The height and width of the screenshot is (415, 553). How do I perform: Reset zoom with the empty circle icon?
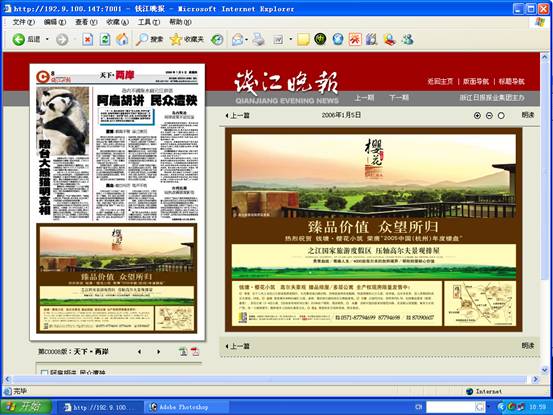click(x=501, y=115)
